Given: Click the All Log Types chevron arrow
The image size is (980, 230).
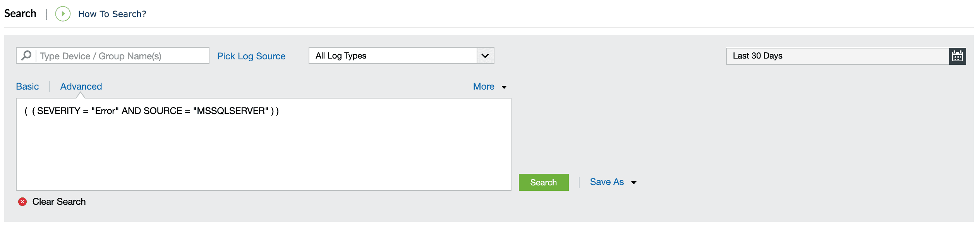Looking at the screenshot, I should (485, 55).
